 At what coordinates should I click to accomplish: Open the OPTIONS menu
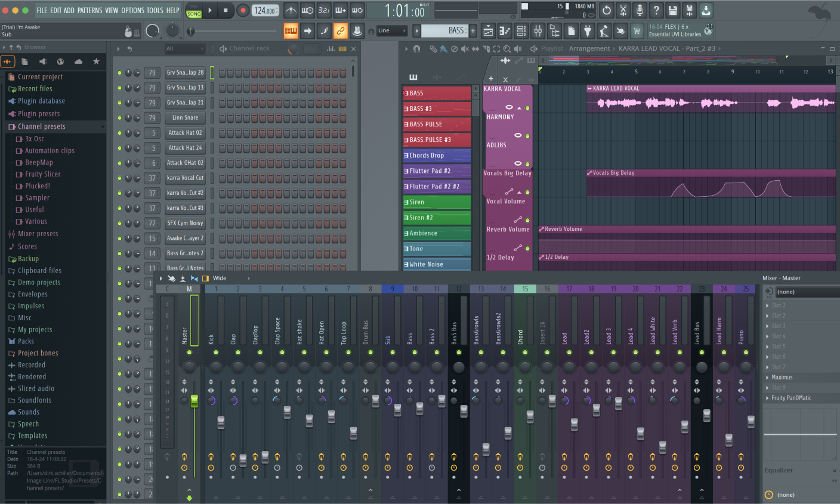[132, 10]
